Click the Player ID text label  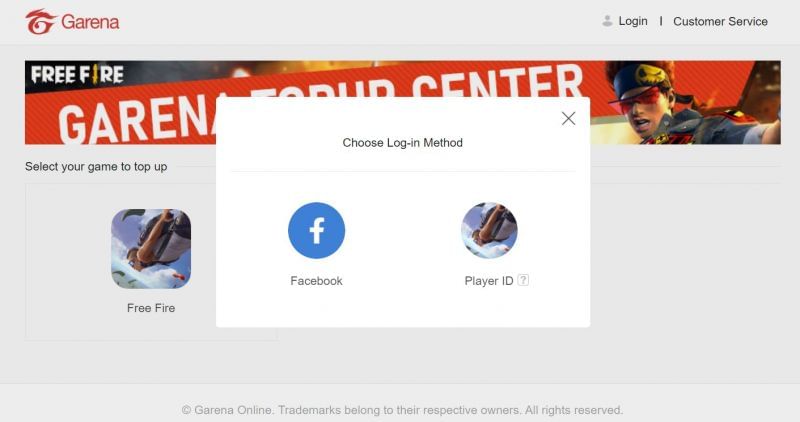[x=489, y=281]
